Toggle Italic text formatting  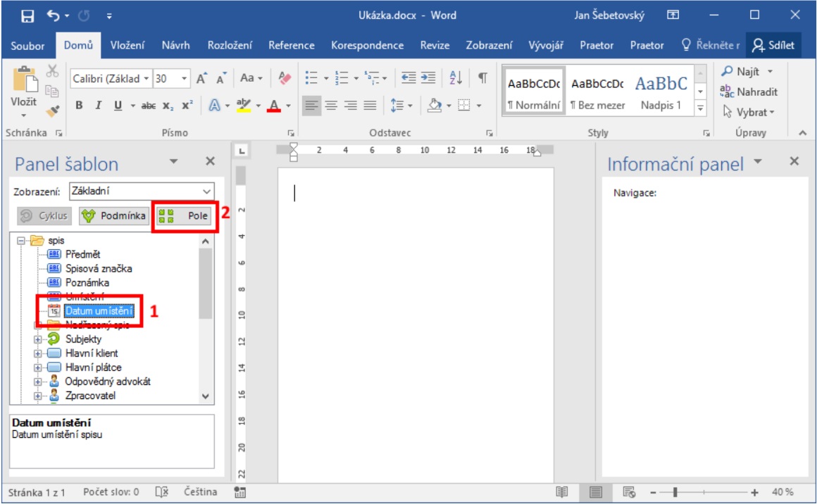(99, 106)
